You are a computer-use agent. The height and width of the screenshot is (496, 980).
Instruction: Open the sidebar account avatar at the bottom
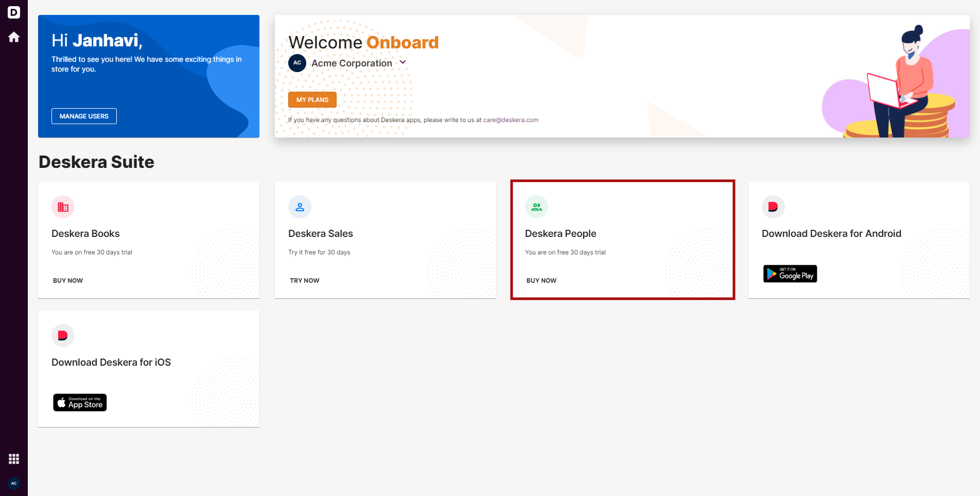14,483
